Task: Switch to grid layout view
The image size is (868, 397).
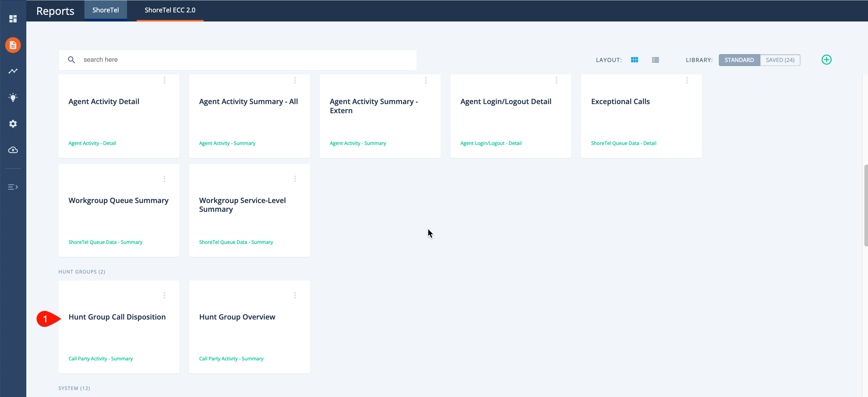Action: click(x=635, y=60)
